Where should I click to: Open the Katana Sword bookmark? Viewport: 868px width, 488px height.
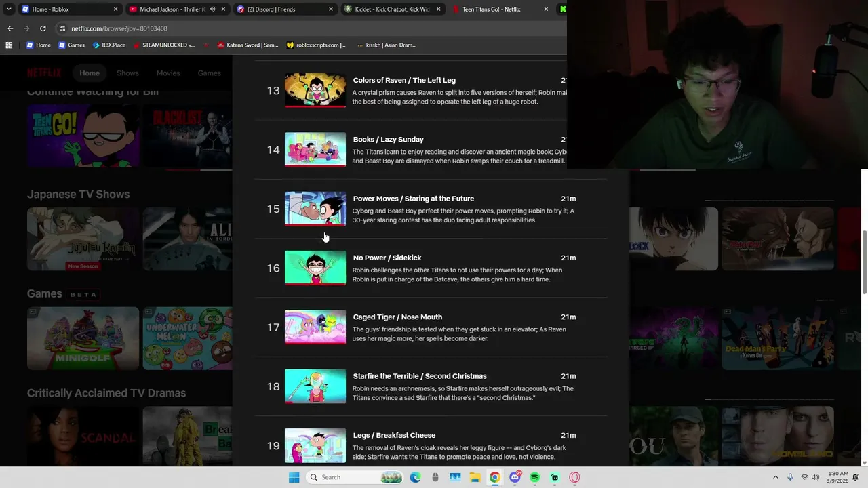(x=248, y=45)
